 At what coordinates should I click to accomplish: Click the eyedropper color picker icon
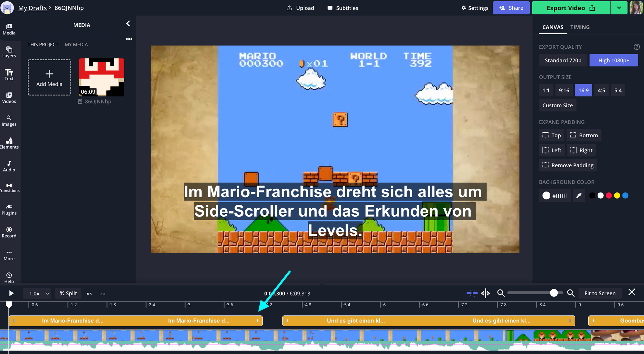coord(579,195)
